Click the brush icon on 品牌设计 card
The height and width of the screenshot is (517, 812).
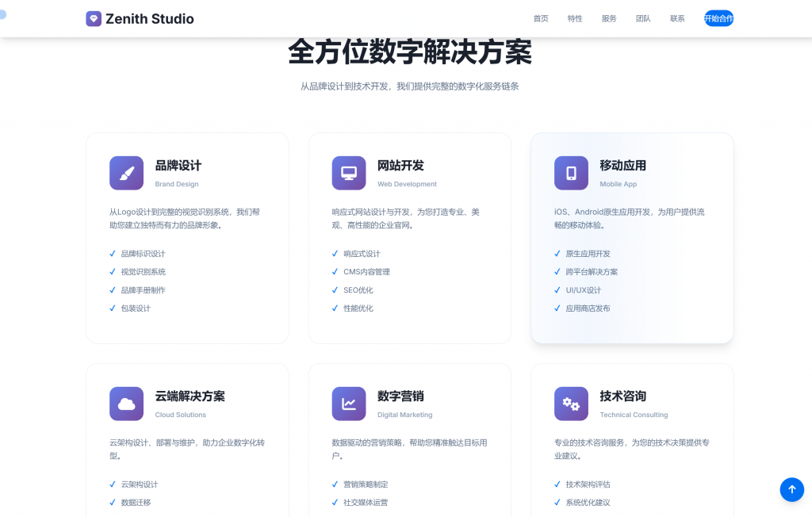click(x=126, y=173)
